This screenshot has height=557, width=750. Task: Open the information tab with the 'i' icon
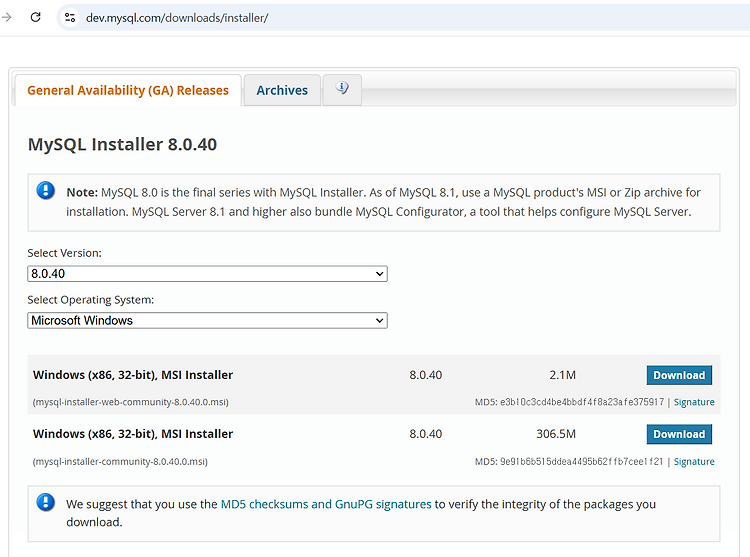point(342,89)
